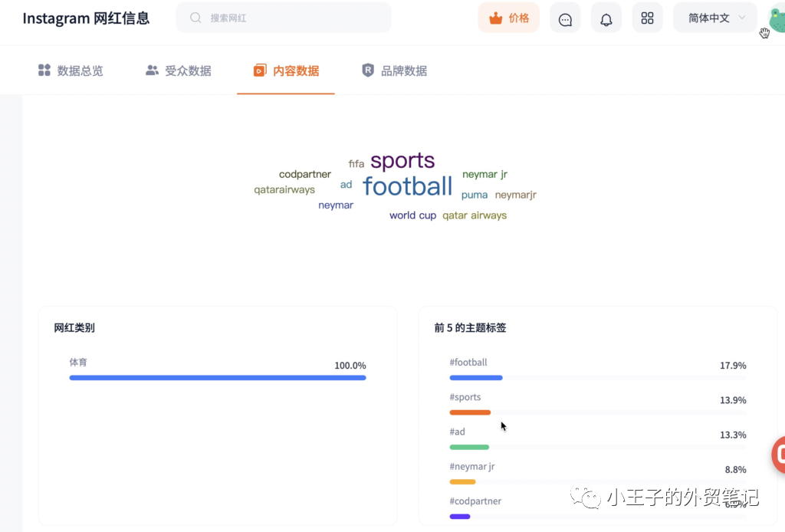The height and width of the screenshot is (532, 785).
Task: Click the #ad hashtag label
Action: pyautogui.click(x=457, y=432)
